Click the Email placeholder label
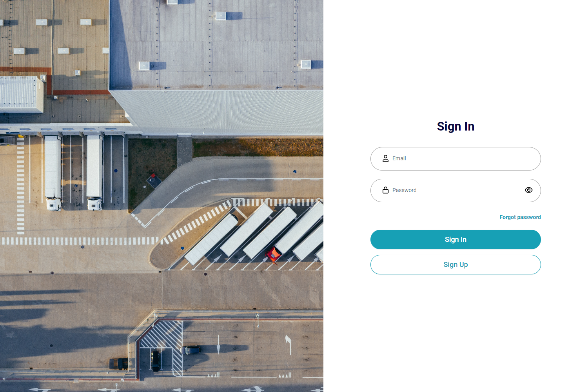This screenshot has height=392, width=588. tap(399, 158)
